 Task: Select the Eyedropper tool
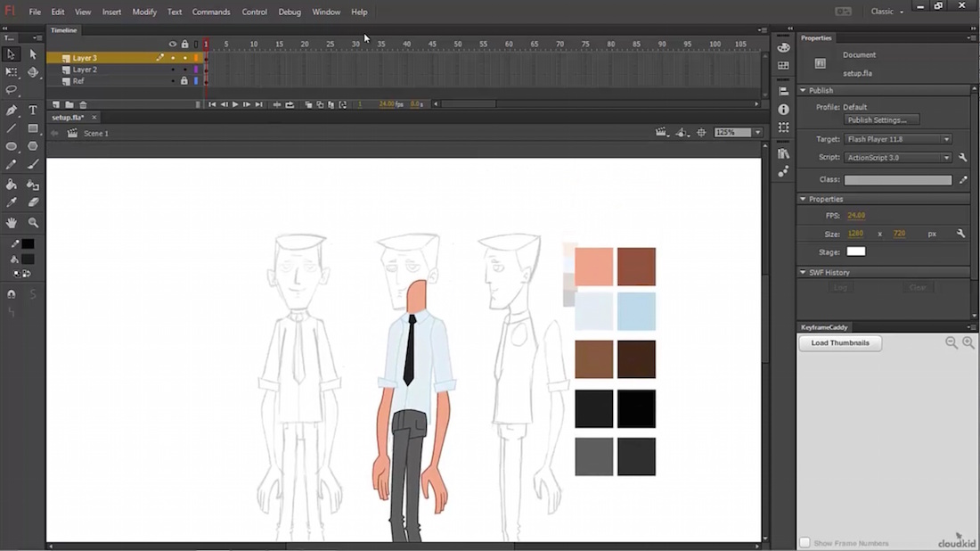12,202
